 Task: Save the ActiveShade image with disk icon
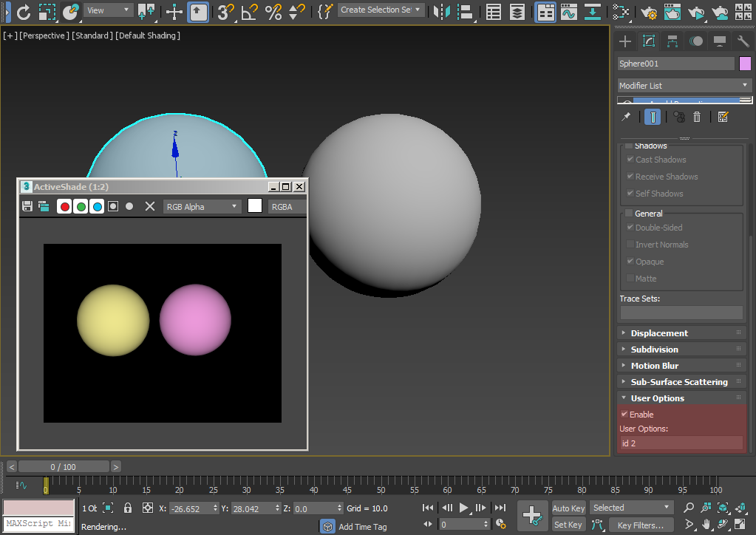[x=27, y=206]
